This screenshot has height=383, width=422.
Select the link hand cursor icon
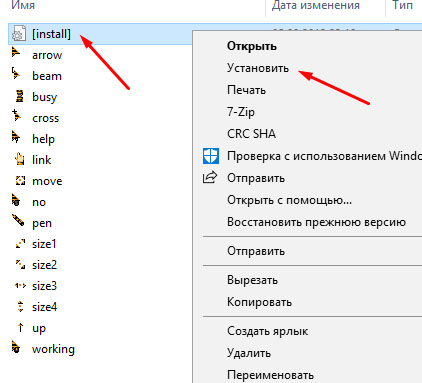pyautogui.click(x=20, y=159)
